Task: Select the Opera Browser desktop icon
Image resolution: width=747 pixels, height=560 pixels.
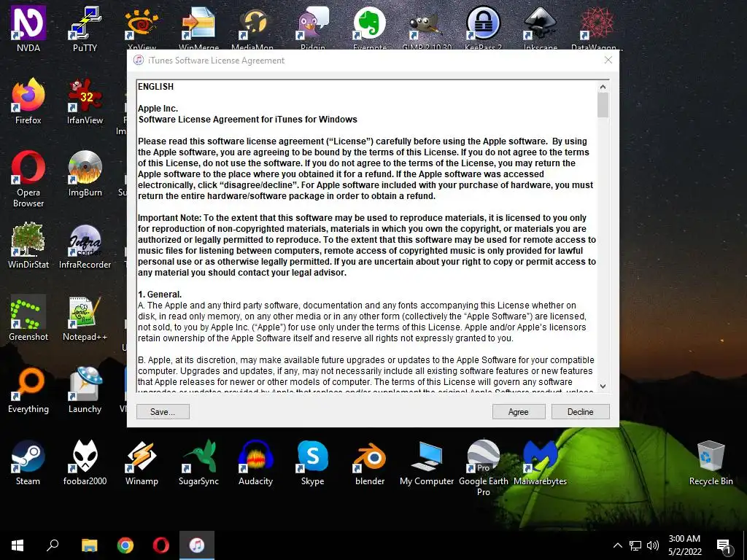Action: click(x=28, y=179)
